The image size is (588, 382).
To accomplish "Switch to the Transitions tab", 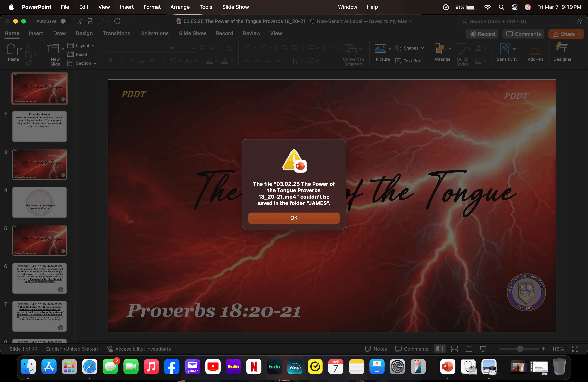I will [116, 33].
